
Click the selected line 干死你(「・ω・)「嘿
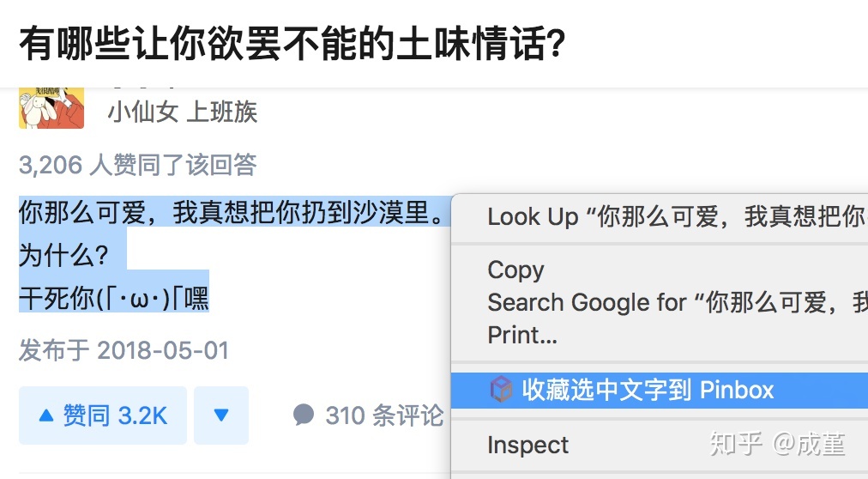click(x=114, y=298)
